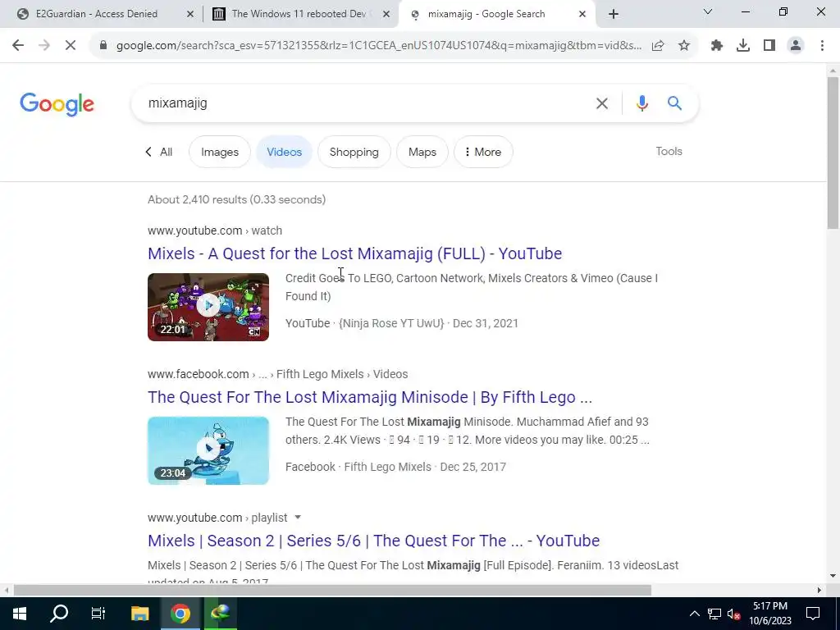Expand dropdown arrow next to youtube.com playlist
Screen dimensions: 840x630
[298, 518]
